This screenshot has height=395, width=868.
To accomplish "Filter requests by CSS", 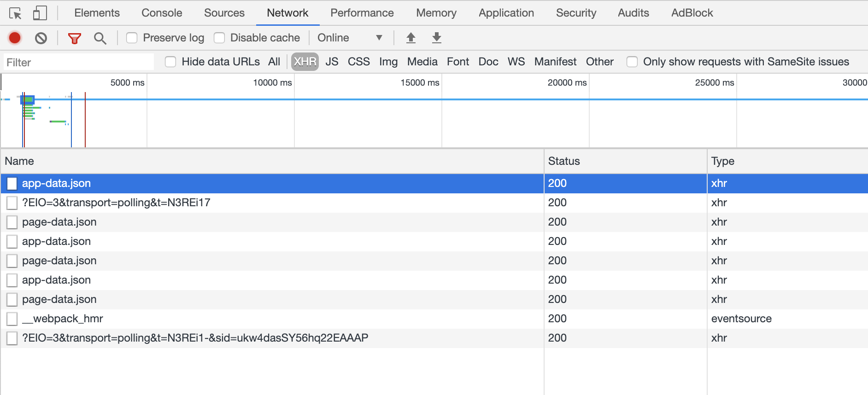I will [359, 62].
